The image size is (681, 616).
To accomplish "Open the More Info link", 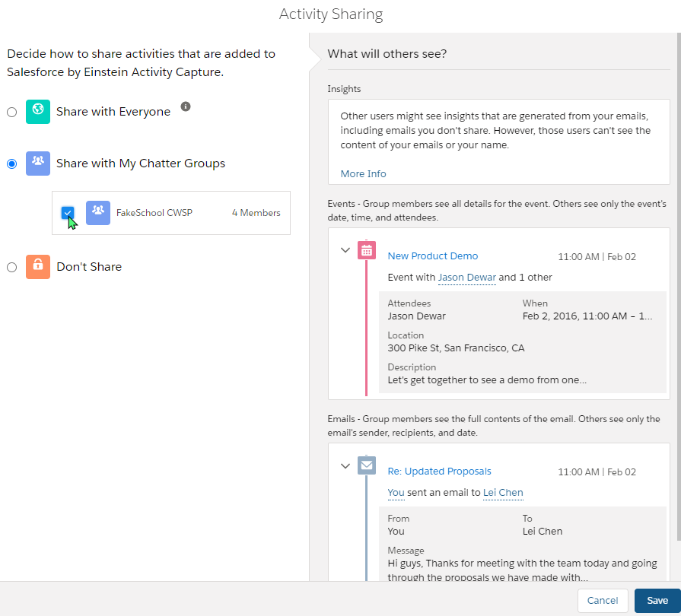I will click(363, 173).
